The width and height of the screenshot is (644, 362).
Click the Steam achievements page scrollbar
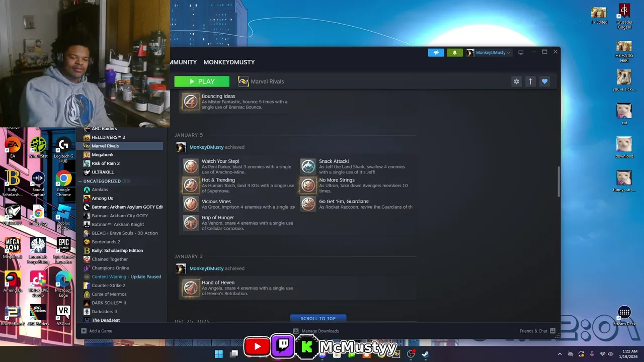tap(558, 182)
